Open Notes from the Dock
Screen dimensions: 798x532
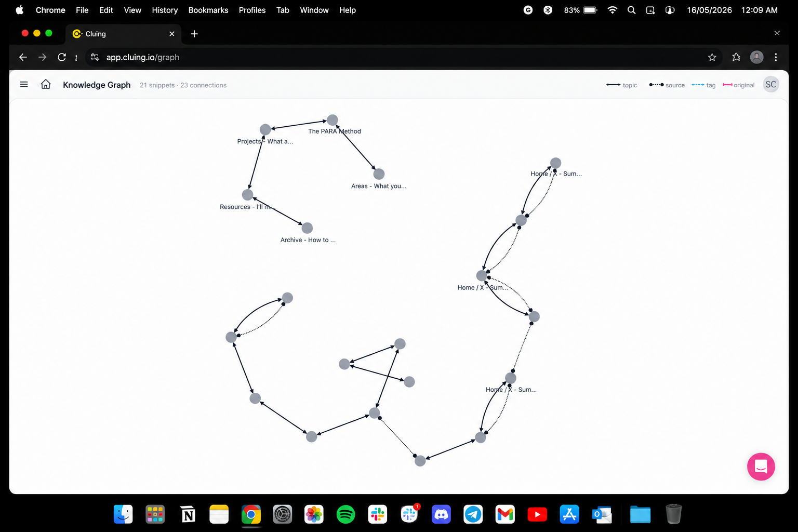[219, 514]
